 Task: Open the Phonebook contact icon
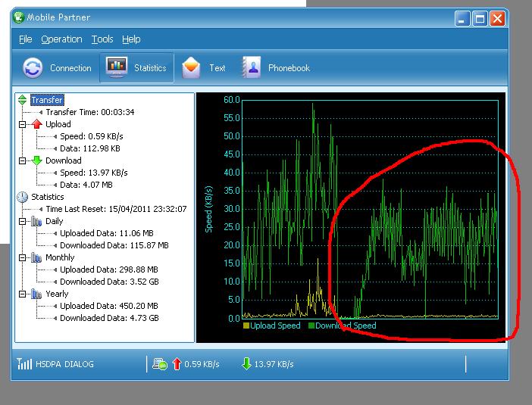point(251,67)
